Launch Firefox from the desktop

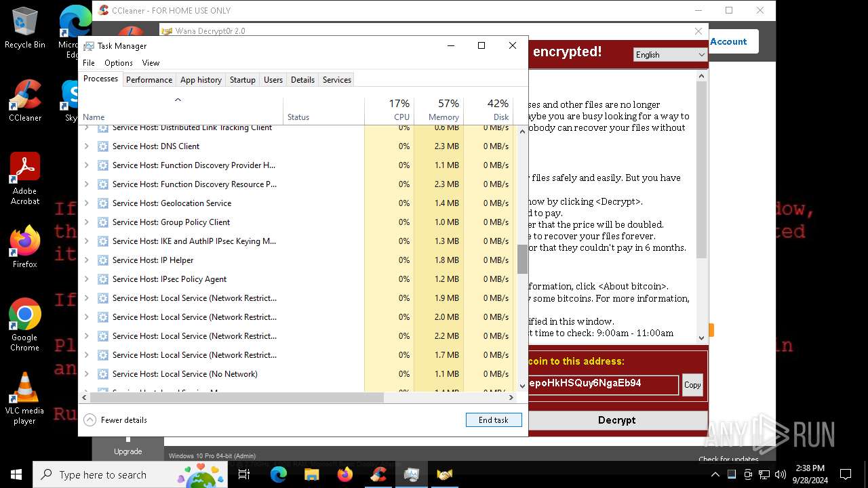tap(24, 247)
